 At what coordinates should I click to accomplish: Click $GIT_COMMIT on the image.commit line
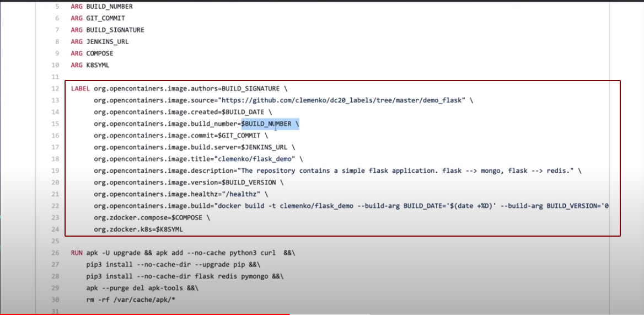click(x=239, y=136)
